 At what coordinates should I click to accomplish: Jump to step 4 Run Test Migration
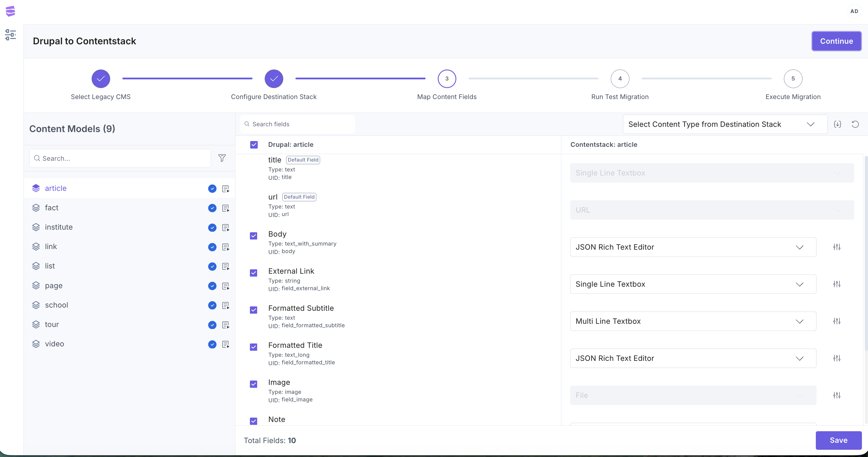tap(620, 79)
